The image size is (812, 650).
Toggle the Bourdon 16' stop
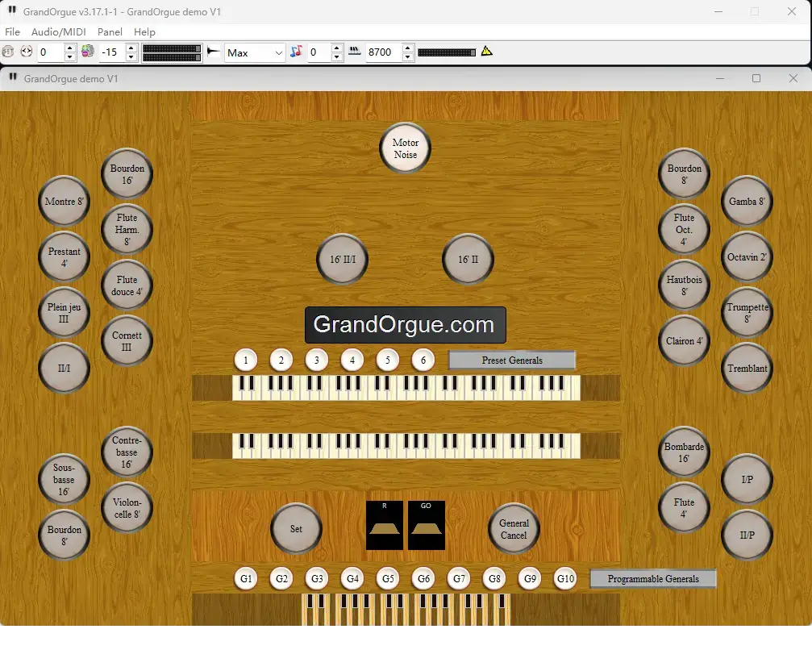(127, 174)
